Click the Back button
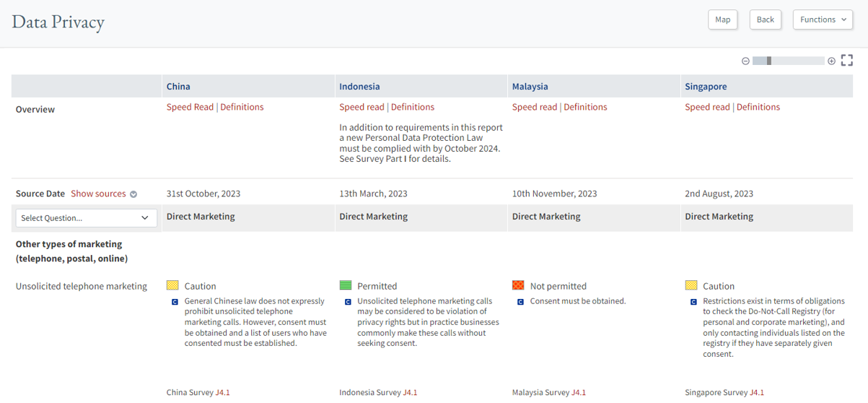868x403 pixels. click(x=765, y=19)
